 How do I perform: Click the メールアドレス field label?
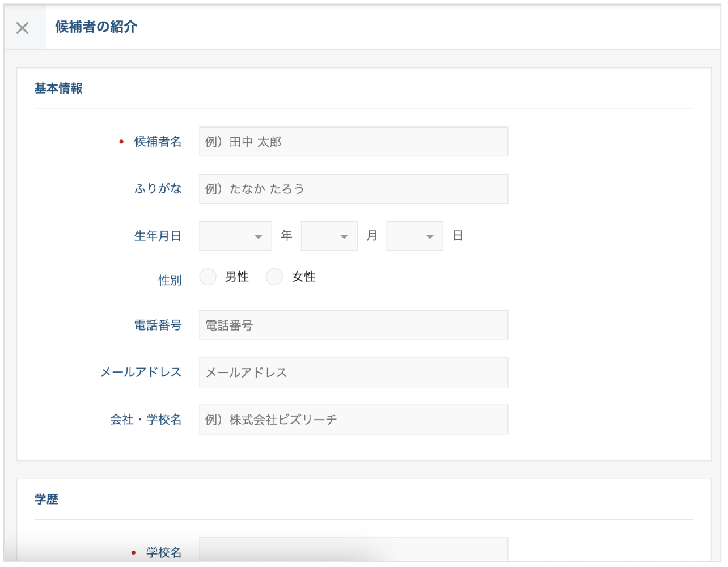(141, 373)
